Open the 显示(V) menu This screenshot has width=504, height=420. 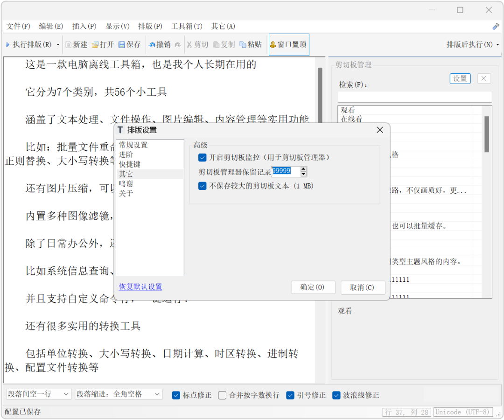click(118, 26)
